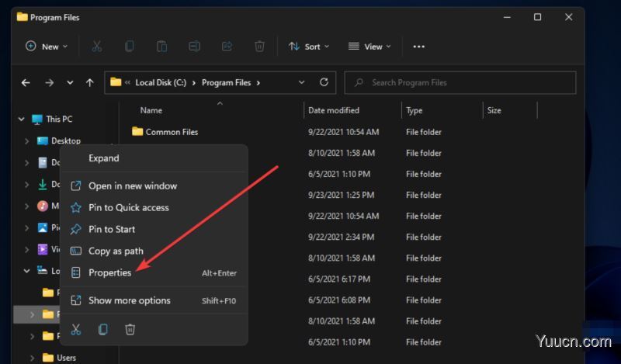
Task: Click Local Disk (C:) in address bar
Action: pyautogui.click(x=161, y=83)
